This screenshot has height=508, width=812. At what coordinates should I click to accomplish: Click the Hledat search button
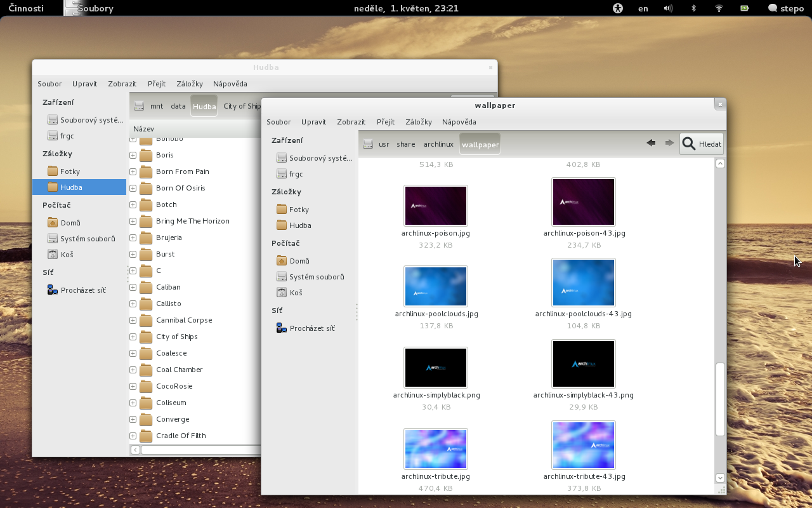(x=701, y=144)
